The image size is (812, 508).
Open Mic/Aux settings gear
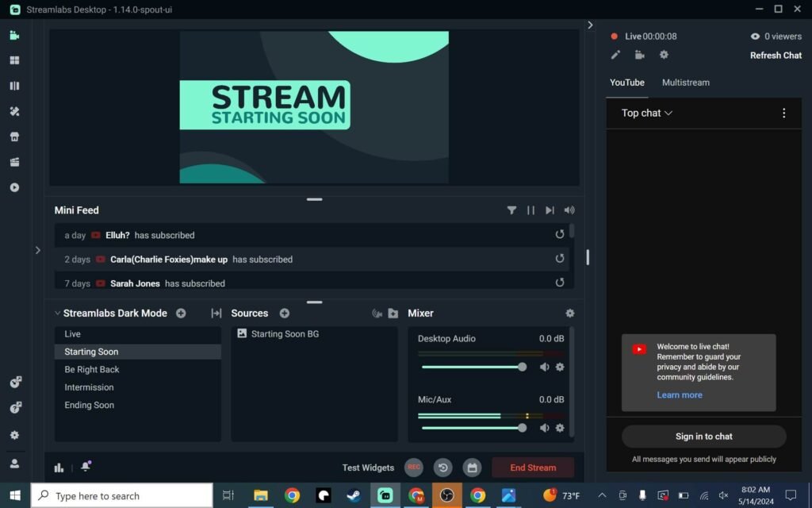click(560, 428)
